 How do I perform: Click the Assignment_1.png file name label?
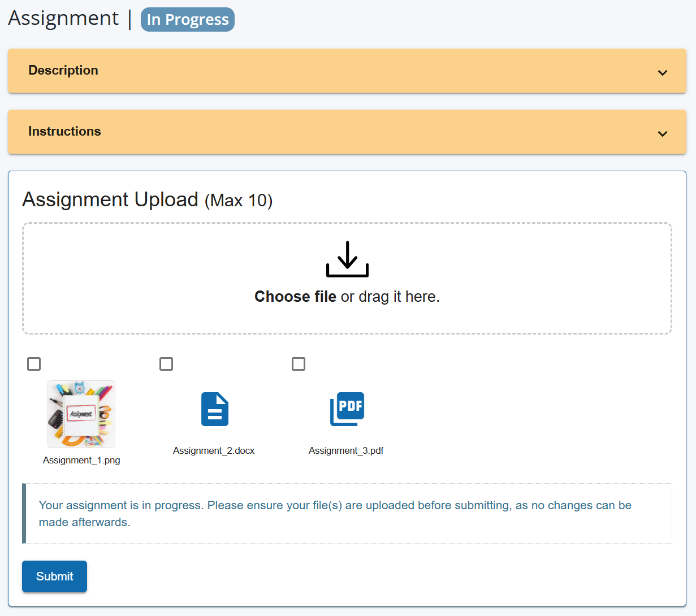click(81, 460)
